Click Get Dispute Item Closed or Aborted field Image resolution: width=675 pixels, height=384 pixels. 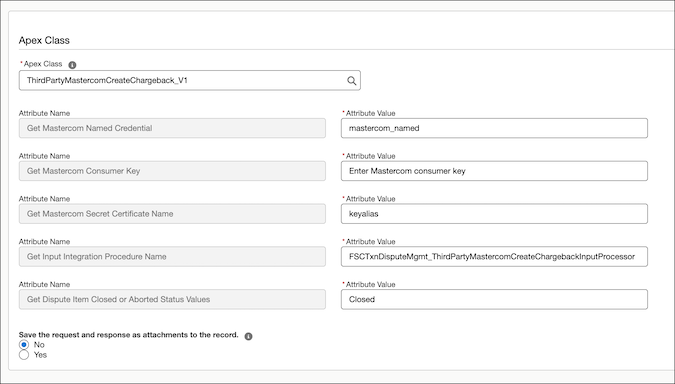[x=172, y=299]
